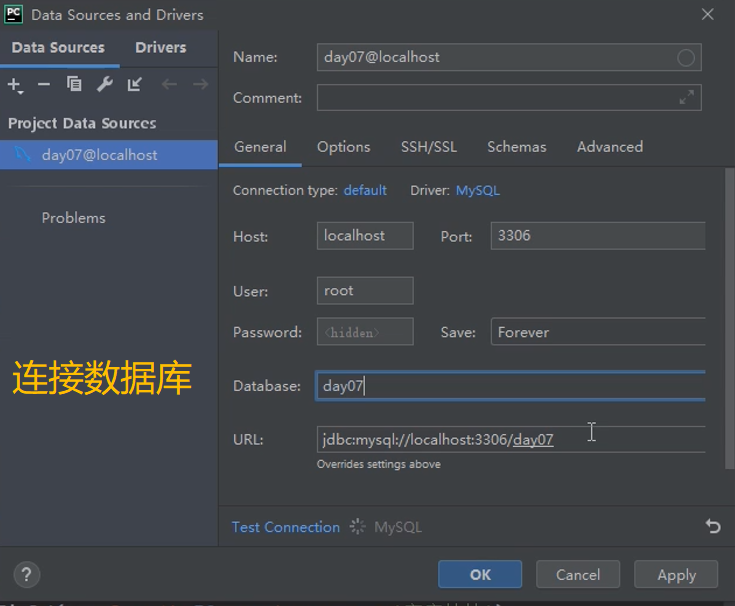Focus the User field containing root
The height and width of the screenshot is (606, 735).
coord(365,291)
